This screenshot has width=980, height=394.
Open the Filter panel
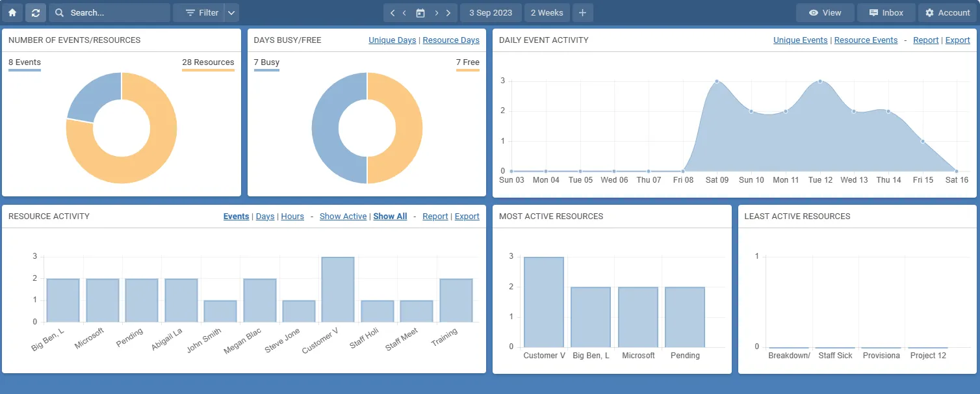tap(199, 13)
